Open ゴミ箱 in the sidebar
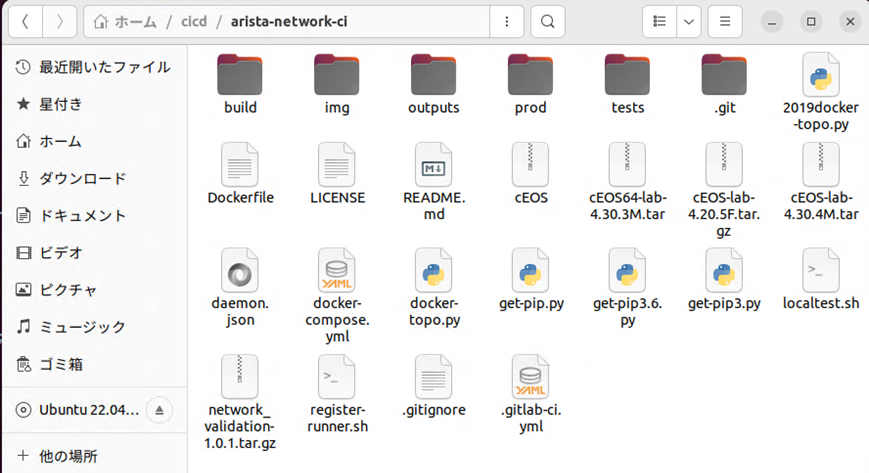This screenshot has height=473, width=869. 67,364
